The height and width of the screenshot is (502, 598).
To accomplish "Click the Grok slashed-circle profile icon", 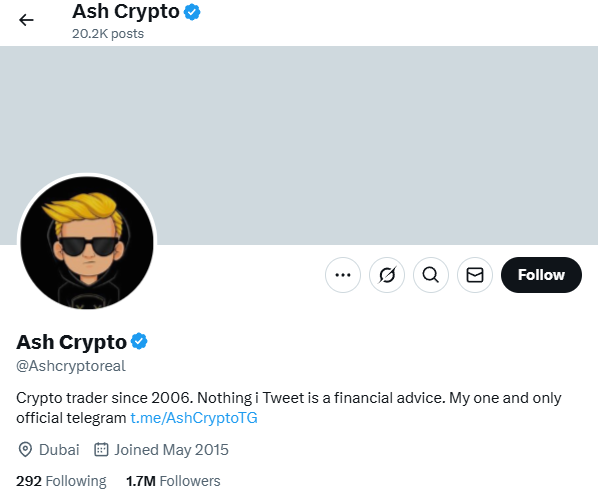I will pos(387,275).
